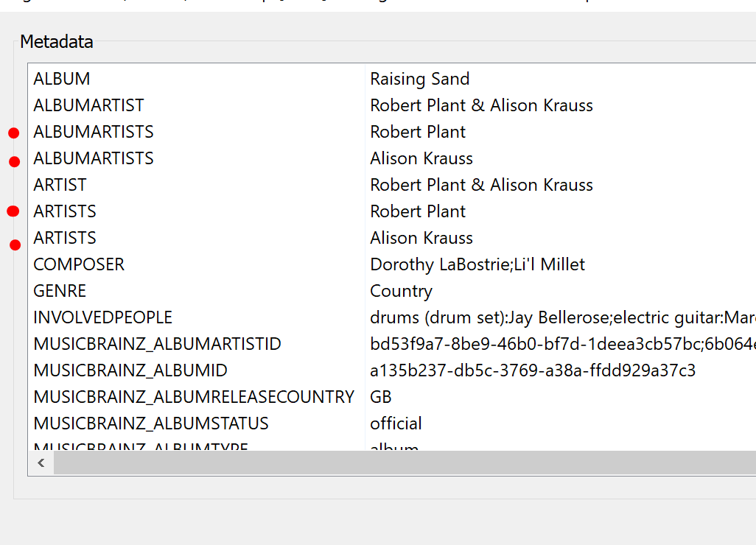Select the ALBUMARTISTS row valued Alison Krauss
Screen dimensions: 756x545
(94, 158)
